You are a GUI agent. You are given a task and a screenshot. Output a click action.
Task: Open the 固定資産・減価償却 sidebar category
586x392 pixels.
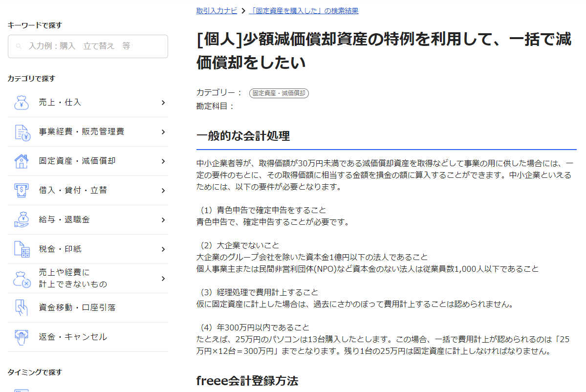[x=88, y=161]
